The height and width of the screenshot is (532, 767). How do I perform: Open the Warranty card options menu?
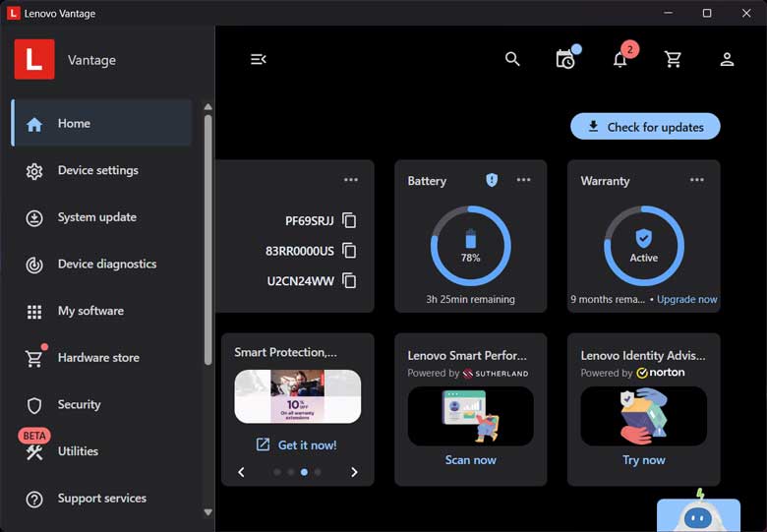tap(696, 180)
